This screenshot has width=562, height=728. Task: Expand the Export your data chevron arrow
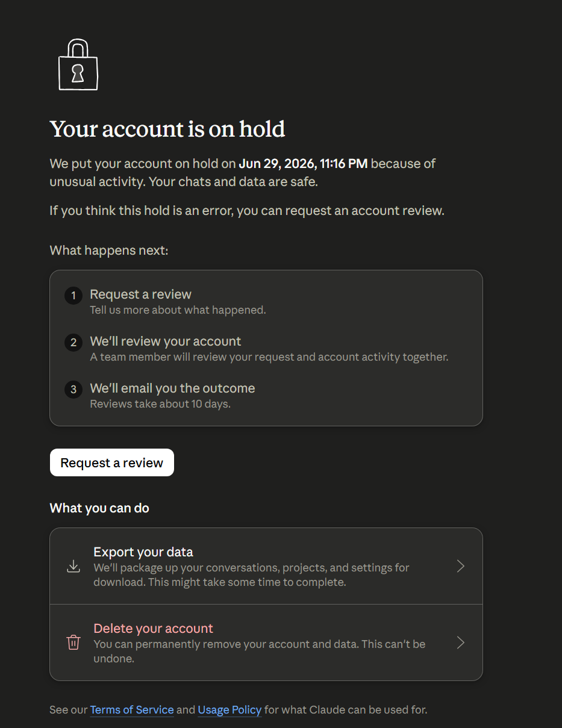[x=461, y=566]
